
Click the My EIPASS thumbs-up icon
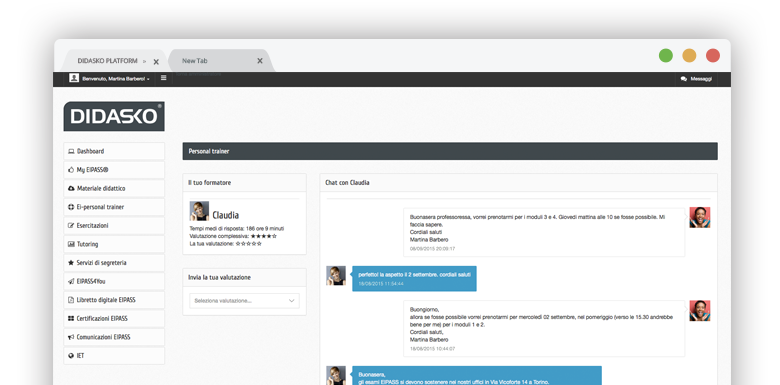point(71,170)
